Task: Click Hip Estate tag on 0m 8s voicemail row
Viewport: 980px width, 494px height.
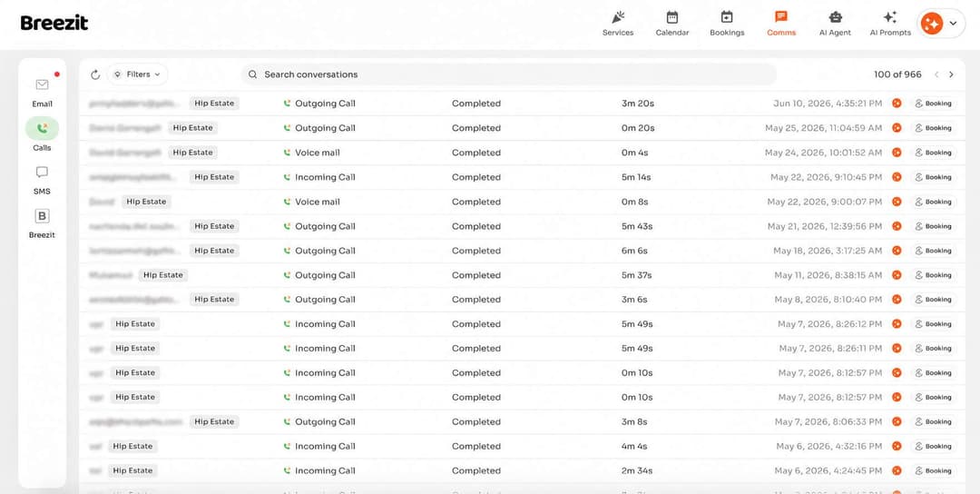Action: point(146,202)
